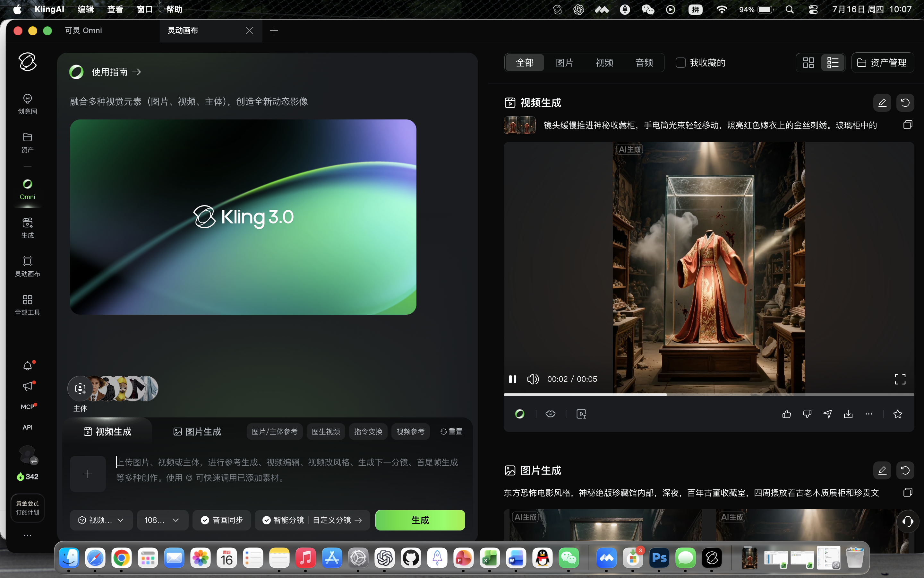
Task: Open 全部工具 in the sidebar
Action: pos(28,305)
